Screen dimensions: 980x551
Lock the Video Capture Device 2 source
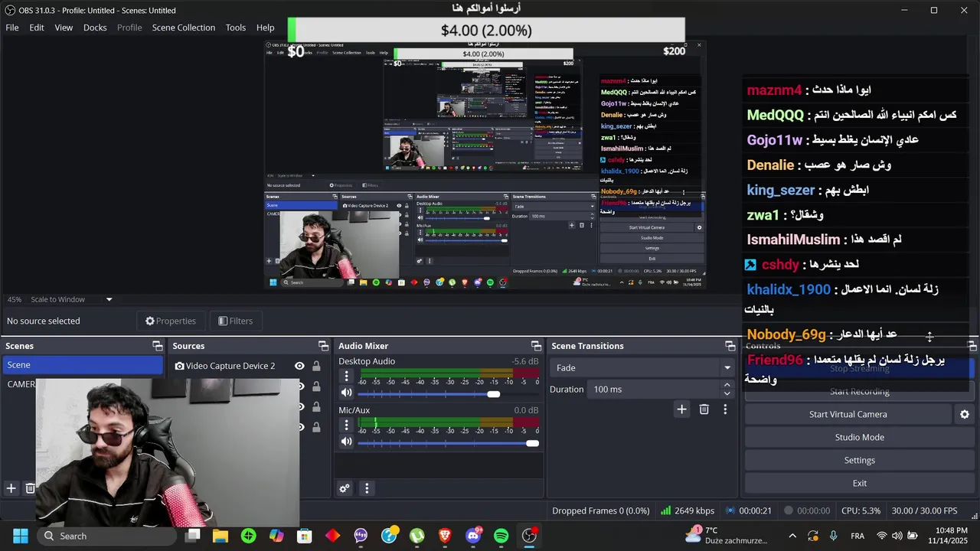point(316,366)
